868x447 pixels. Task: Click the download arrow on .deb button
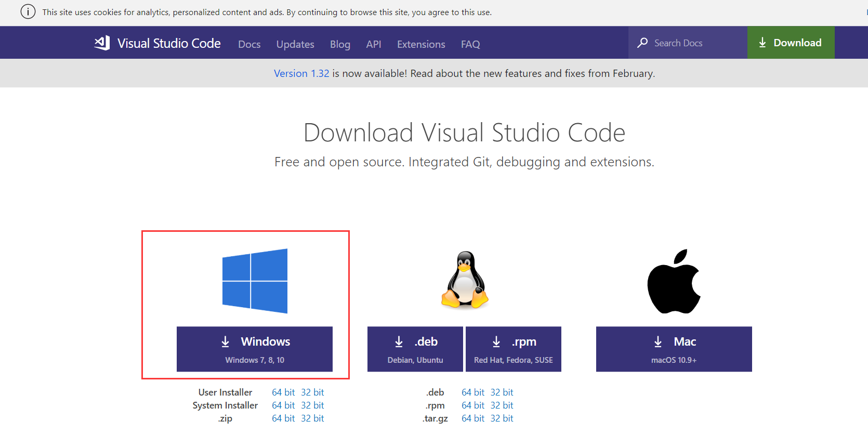pyautogui.click(x=399, y=341)
